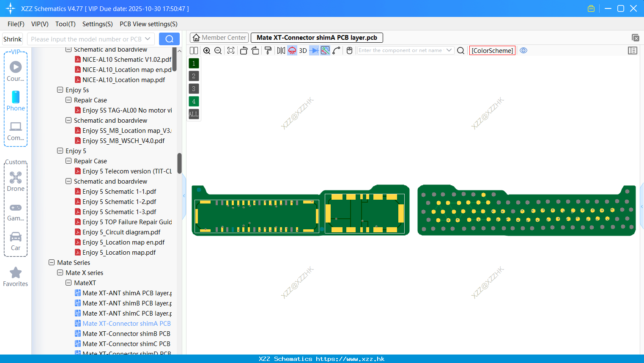Select the paint roller highlight tool

[268, 51]
